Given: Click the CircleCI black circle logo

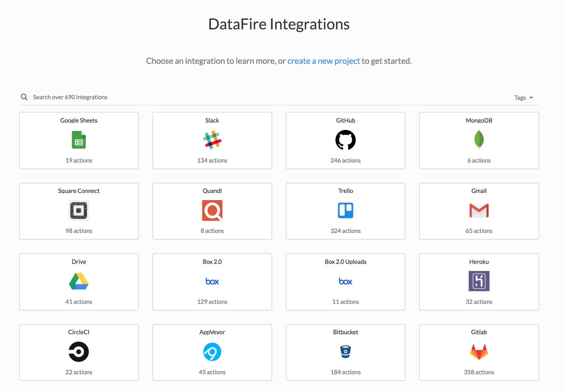Looking at the screenshot, I should (79, 352).
